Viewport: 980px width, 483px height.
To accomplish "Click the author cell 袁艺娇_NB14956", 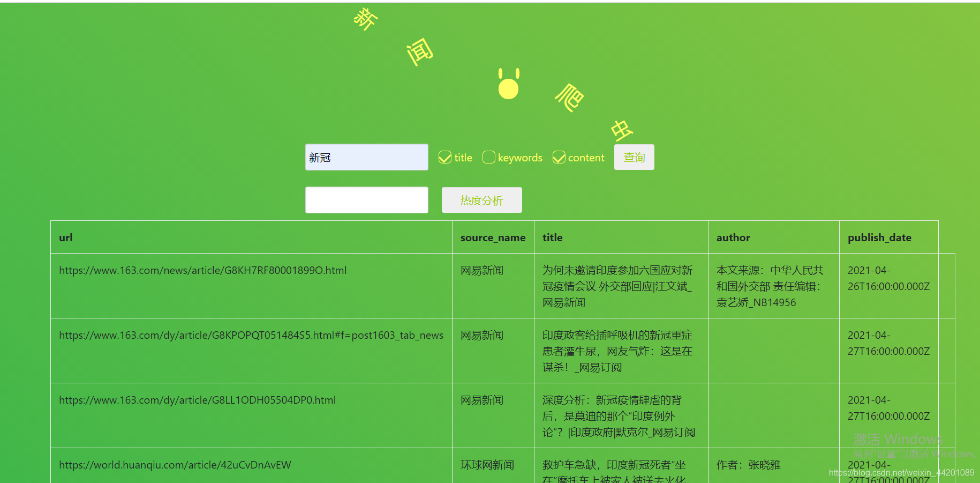I will point(770,286).
